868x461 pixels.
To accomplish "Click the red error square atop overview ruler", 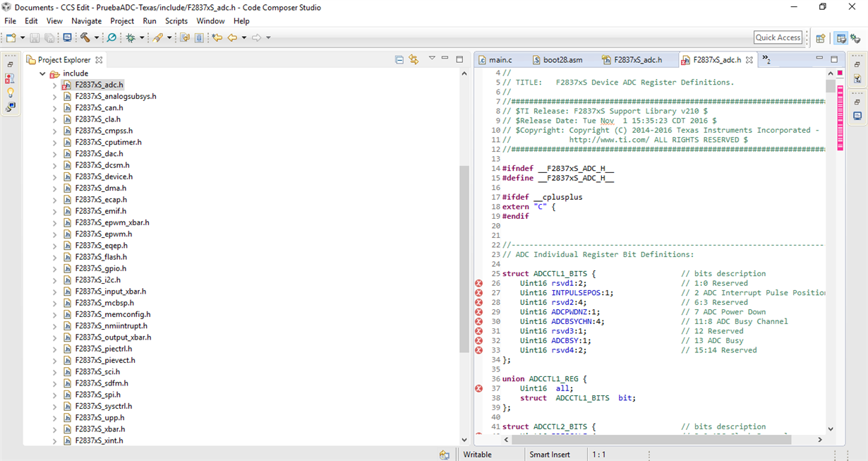I will pyautogui.click(x=840, y=73).
